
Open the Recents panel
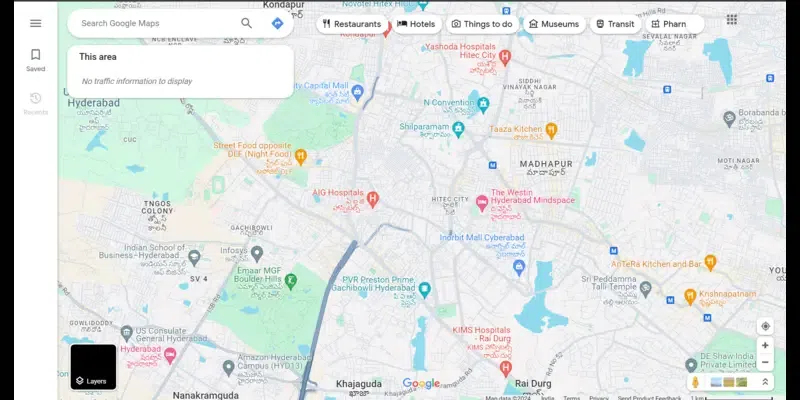tap(36, 104)
